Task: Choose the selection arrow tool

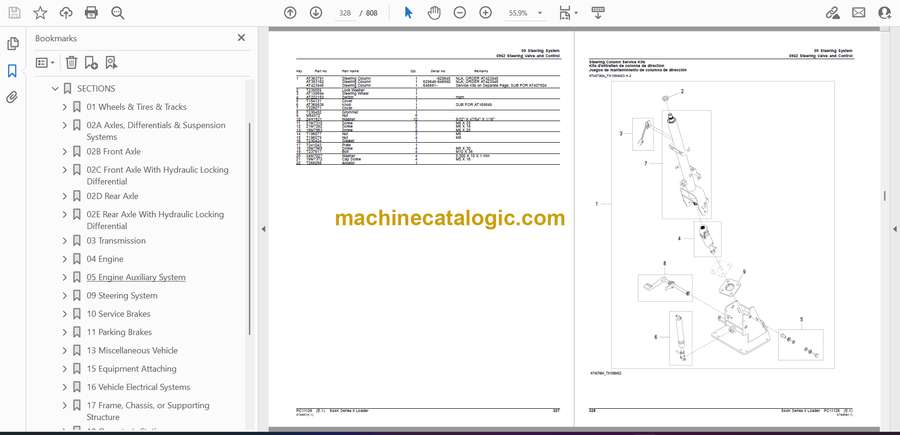Action: point(408,13)
